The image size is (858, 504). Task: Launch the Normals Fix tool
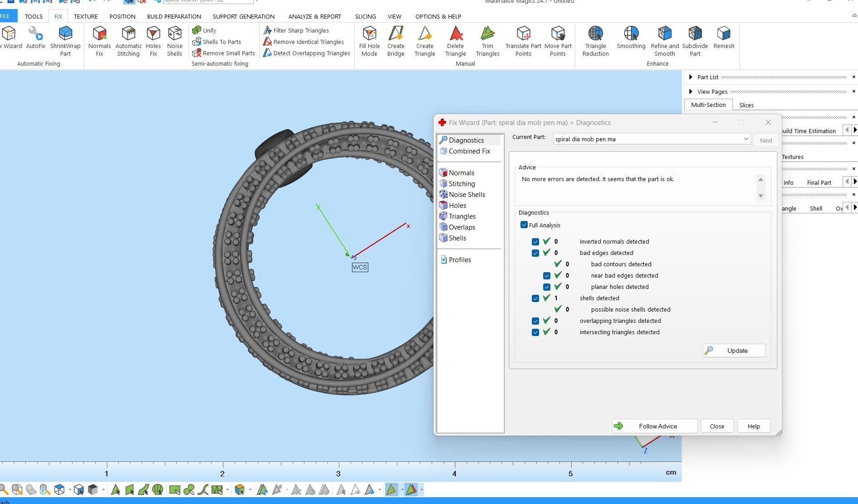pos(99,41)
